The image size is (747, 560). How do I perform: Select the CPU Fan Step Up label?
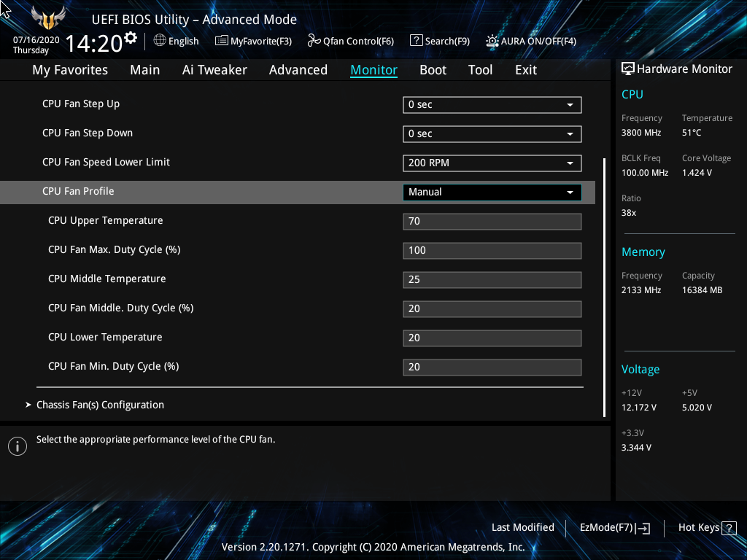[81, 104]
